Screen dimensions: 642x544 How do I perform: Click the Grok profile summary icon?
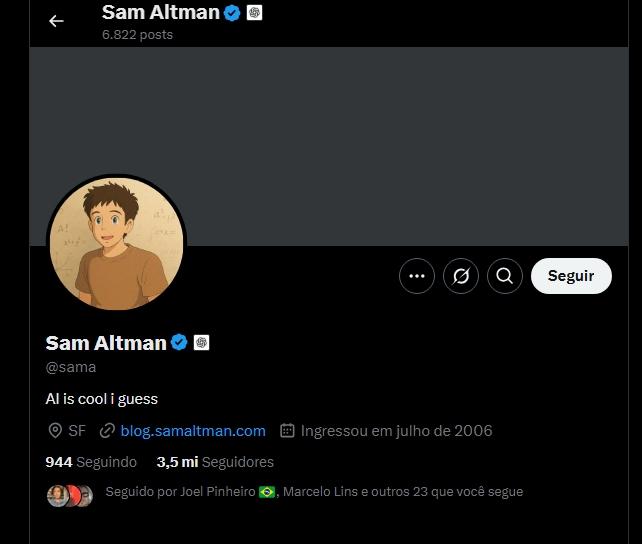point(461,276)
